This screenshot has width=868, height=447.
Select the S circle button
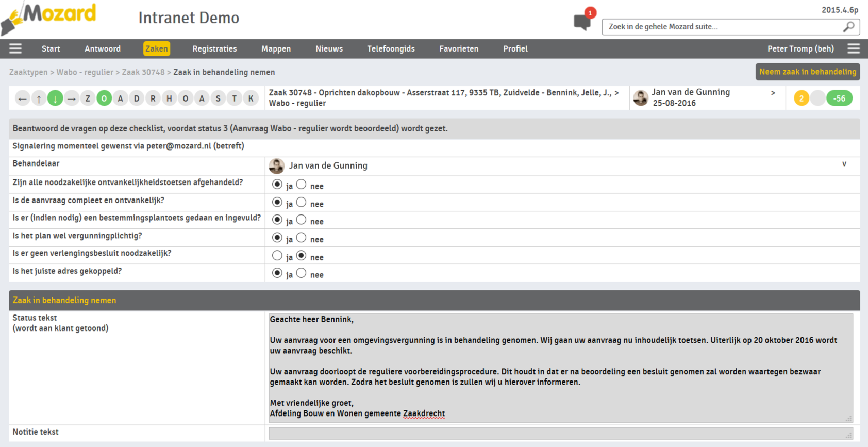218,98
